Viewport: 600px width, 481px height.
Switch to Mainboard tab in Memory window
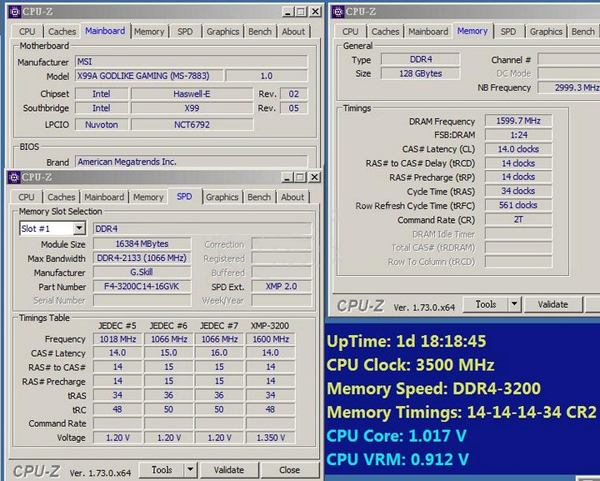click(428, 31)
